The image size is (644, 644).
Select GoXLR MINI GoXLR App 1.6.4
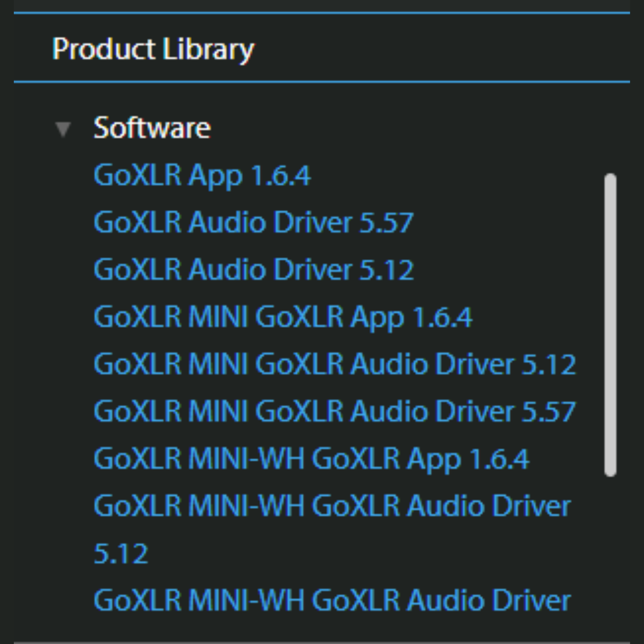283,317
